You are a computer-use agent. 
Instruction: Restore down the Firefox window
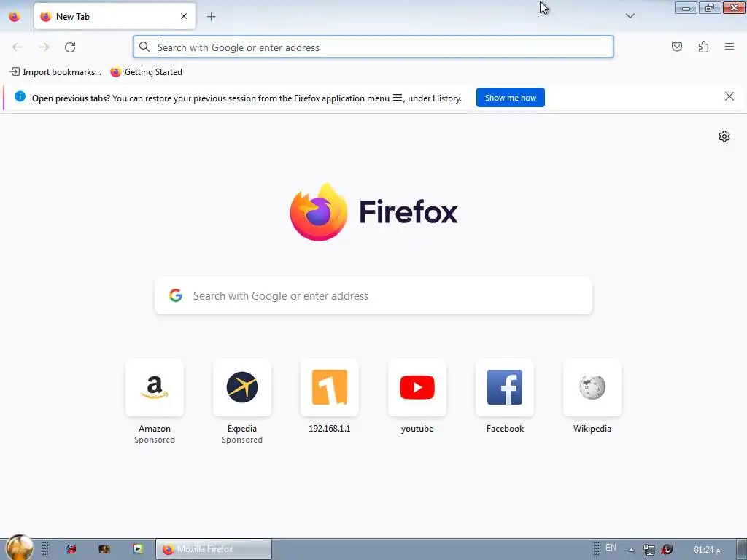[710, 7]
